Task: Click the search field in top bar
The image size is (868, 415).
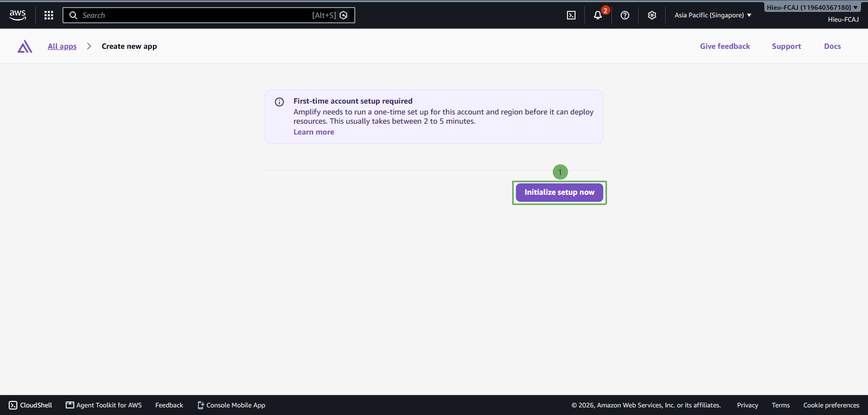Action: pyautogui.click(x=209, y=15)
